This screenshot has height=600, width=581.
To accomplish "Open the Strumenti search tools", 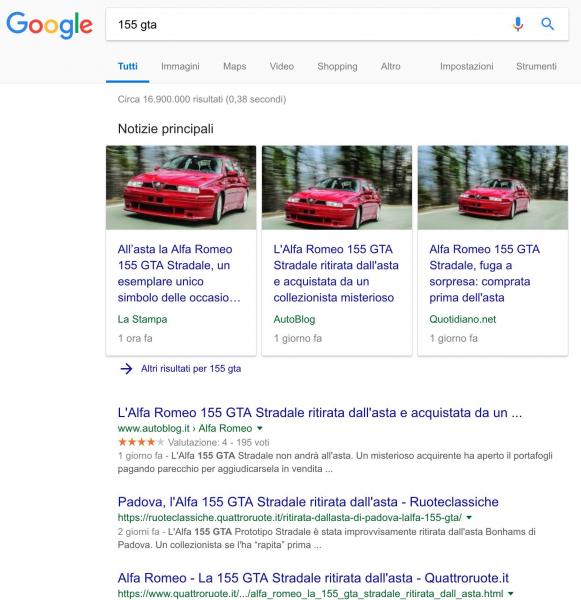I will pyautogui.click(x=536, y=67).
